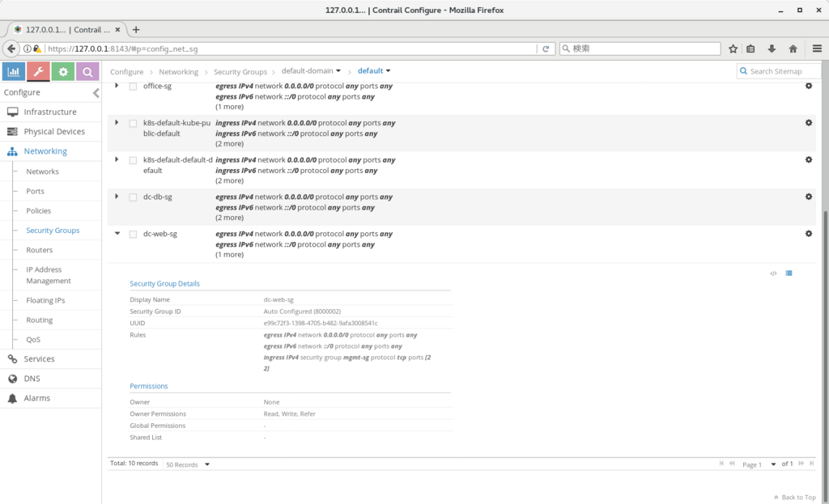Select the k8s-default-kube-public-default checkbox
The image size is (829, 504).
[x=134, y=123]
